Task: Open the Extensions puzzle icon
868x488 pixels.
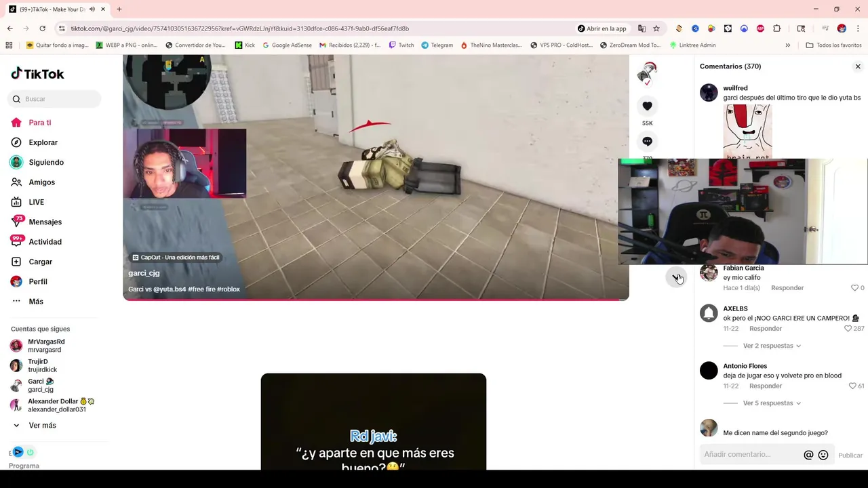Action: [x=777, y=28]
